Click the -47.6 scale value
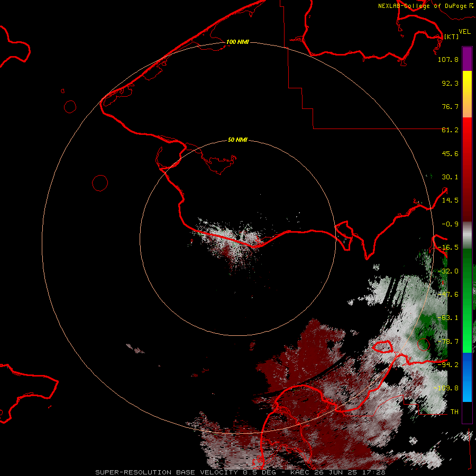Image resolution: width=476 pixels, height=476 pixels. (448, 295)
